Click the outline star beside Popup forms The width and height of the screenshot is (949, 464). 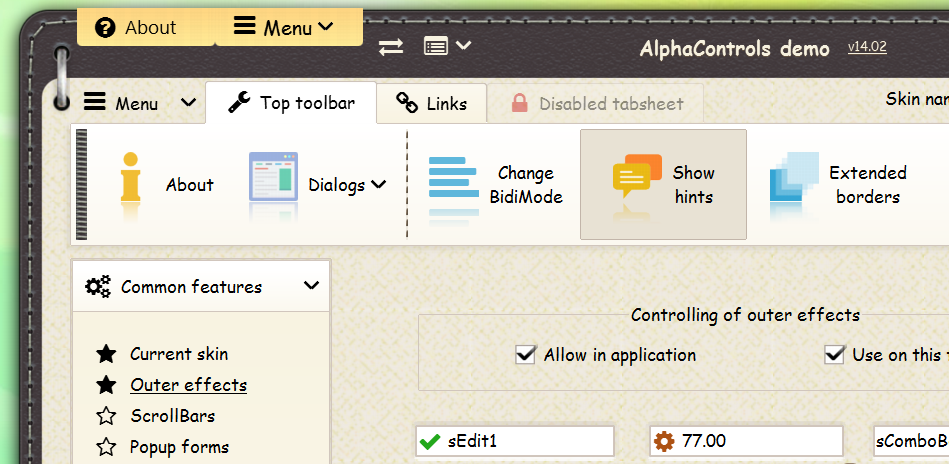(106, 447)
